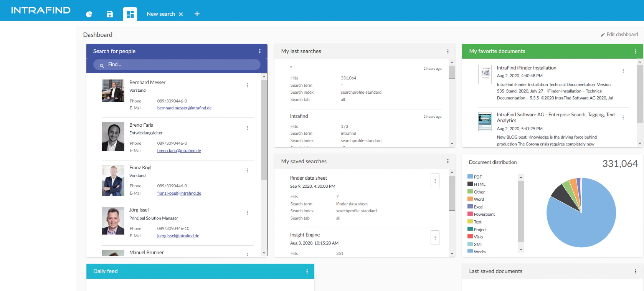This screenshot has width=644, height=291.
Task: Open Franz Kögl's profile photo
Action: click(113, 180)
